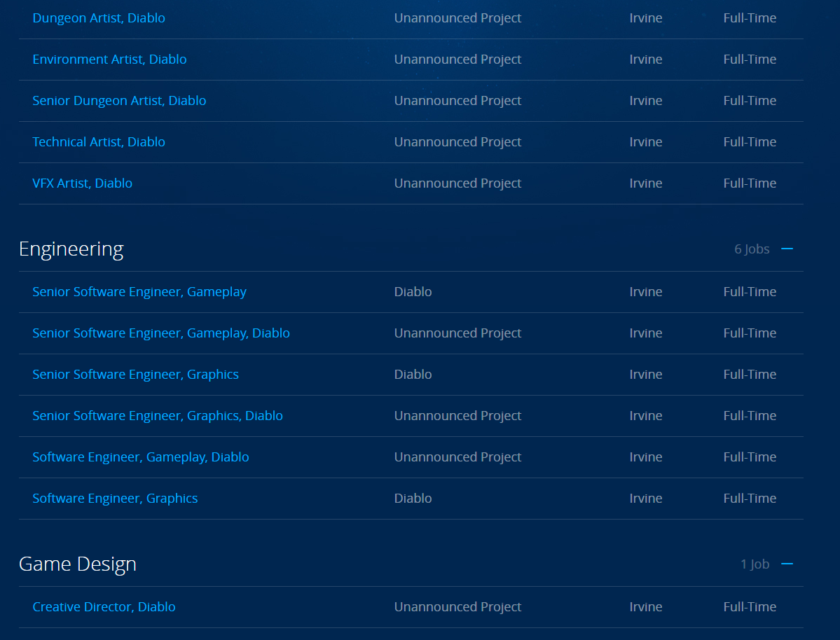The image size is (840, 640).
Task: Click the '1 Job' count label
Action: coord(755,564)
